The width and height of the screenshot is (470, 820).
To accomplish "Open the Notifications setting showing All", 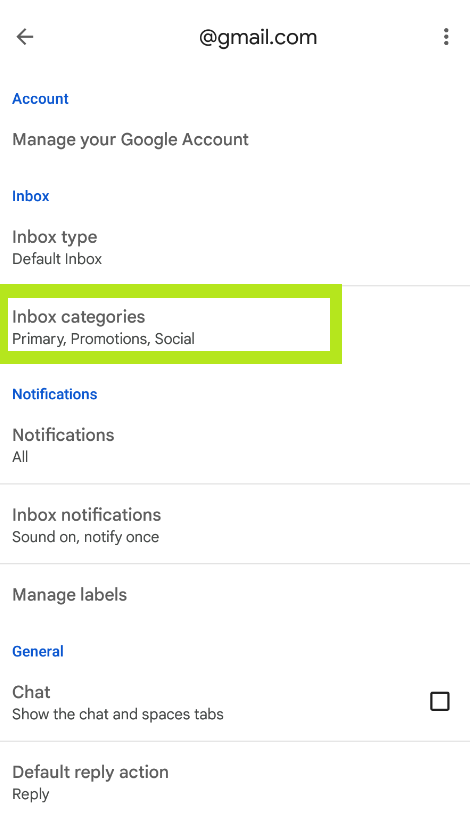I will tap(235, 445).
